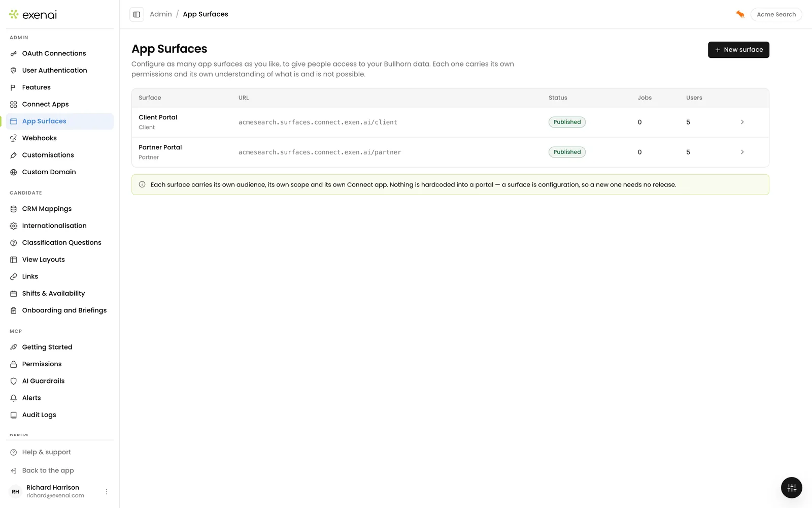Viewport: 812px width, 508px height.
Task: Open Onboarding and Briefings
Action: [60, 310]
